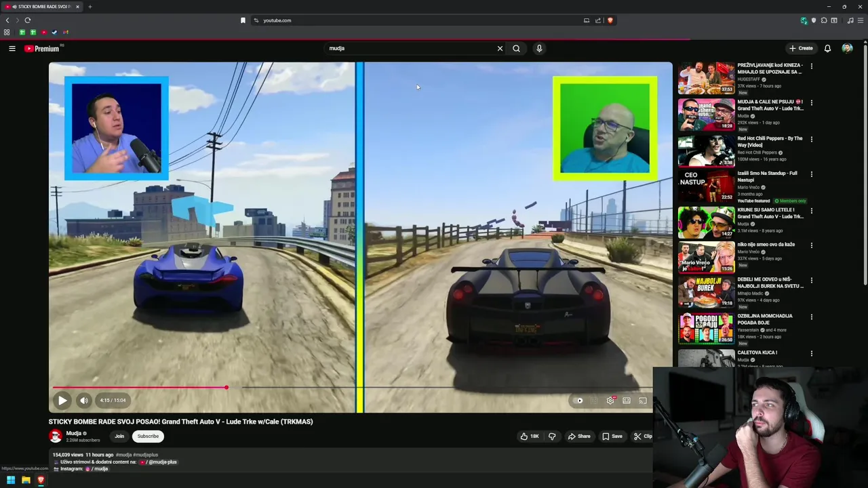Open PREŽIVLJAVANJE kod KINEZA video thumbnail

click(706, 78)
